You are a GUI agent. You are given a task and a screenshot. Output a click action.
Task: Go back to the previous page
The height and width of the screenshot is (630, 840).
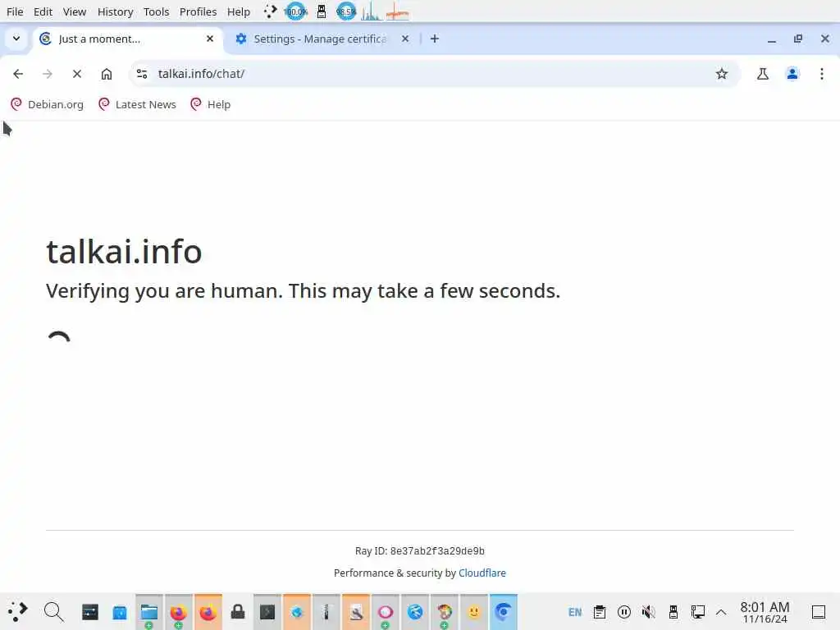(18, 74)
